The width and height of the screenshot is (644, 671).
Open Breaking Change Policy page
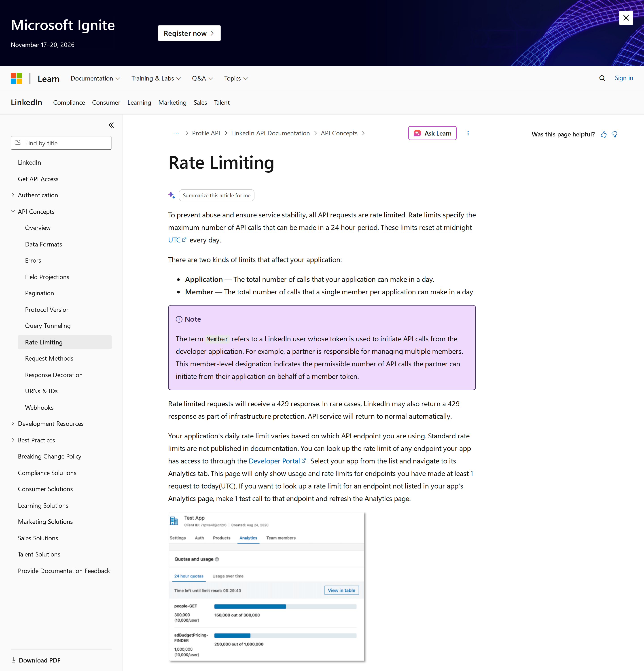point(49,456)
